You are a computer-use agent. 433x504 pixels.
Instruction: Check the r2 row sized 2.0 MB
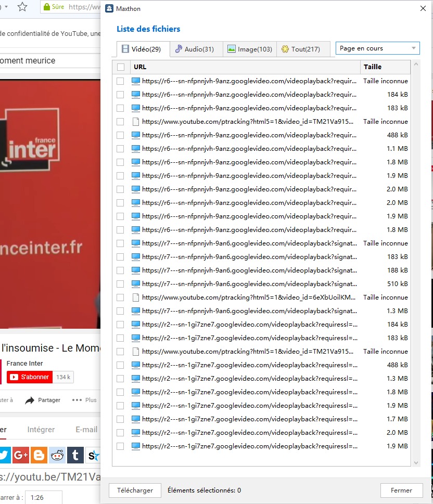coord(120,433)
